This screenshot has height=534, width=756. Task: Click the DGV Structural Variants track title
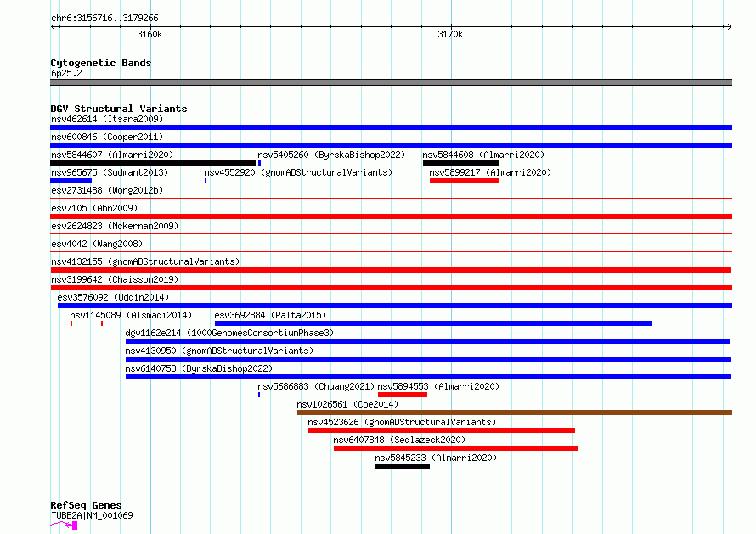coord(119,109)
